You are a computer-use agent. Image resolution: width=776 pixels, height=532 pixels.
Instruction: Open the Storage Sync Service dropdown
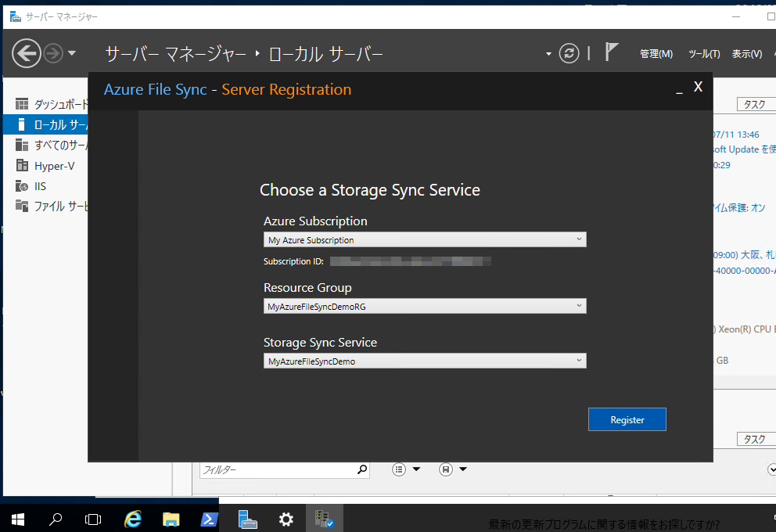pyautogui.click(x=580, y=361)
